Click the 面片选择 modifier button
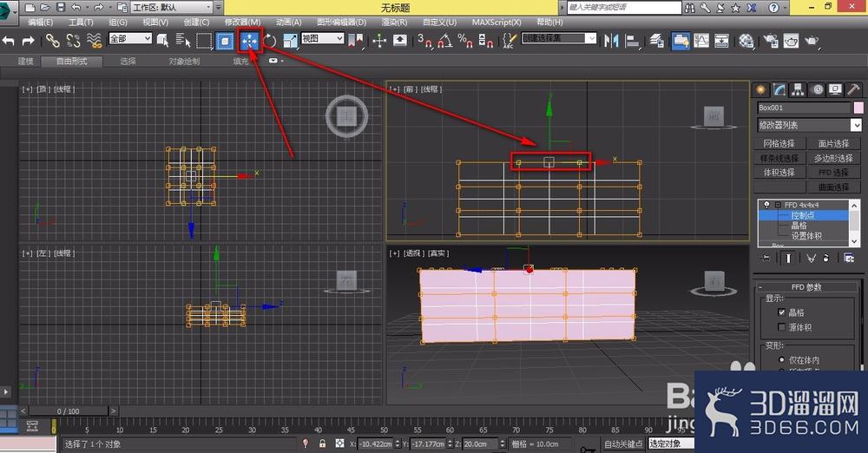The width and height of the screenshot is (868, 453). point(833,143)
